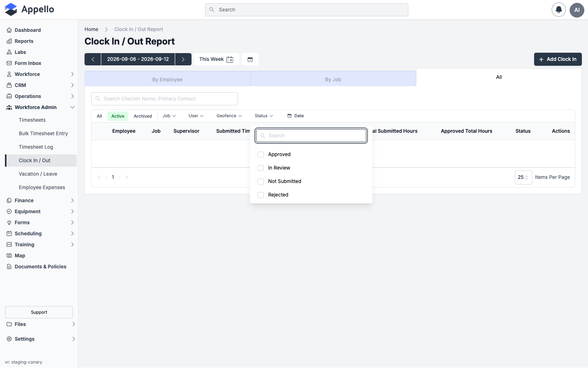Image resolution: width=588 pixels, height=375 pixels.
Task: Follow the Home breadcrumb link
Action: coord(91,29)
